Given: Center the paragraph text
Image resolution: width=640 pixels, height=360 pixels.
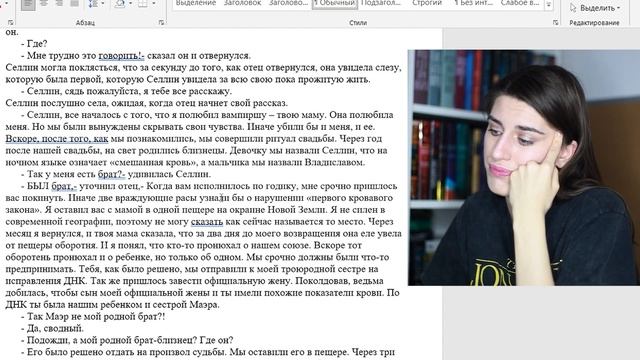Looking at the screenshot, I should click(x=44, y=4).
